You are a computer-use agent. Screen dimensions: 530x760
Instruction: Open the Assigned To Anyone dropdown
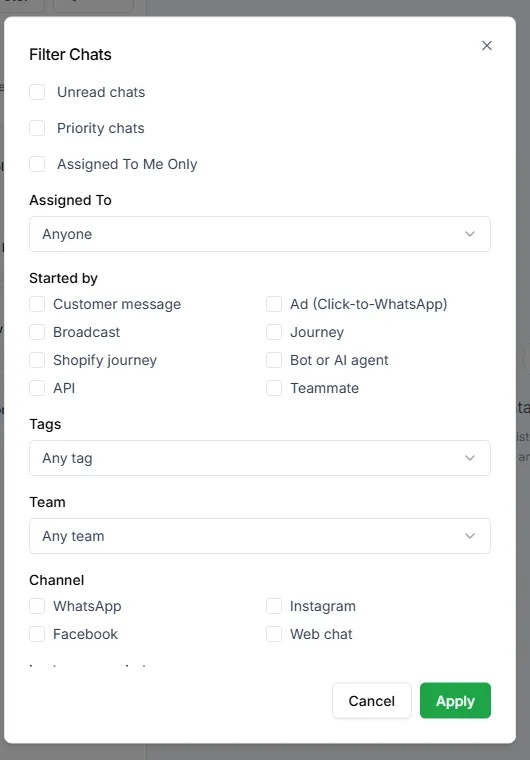point(260,234)
